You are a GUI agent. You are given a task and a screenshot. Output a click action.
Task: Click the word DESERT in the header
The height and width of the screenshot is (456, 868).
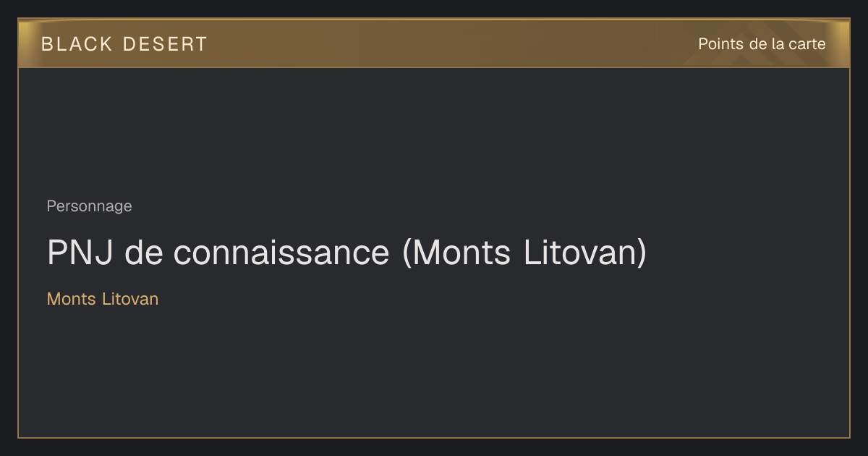(x=166, y=44)
